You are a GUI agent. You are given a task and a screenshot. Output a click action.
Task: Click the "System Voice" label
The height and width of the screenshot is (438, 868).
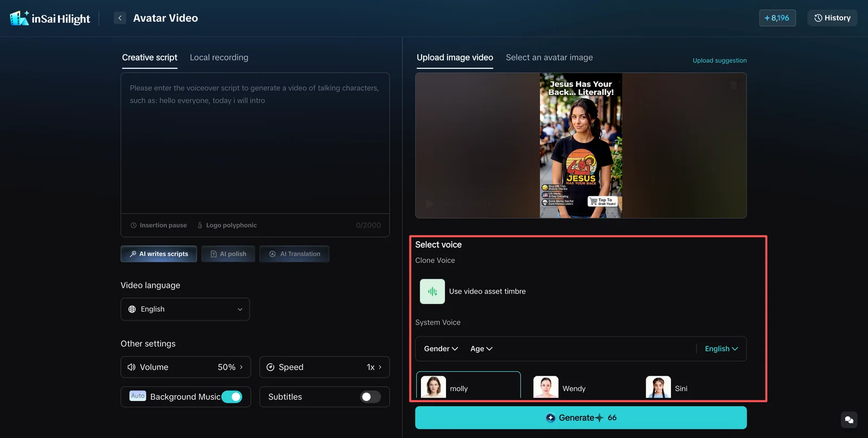click(438, 322)
